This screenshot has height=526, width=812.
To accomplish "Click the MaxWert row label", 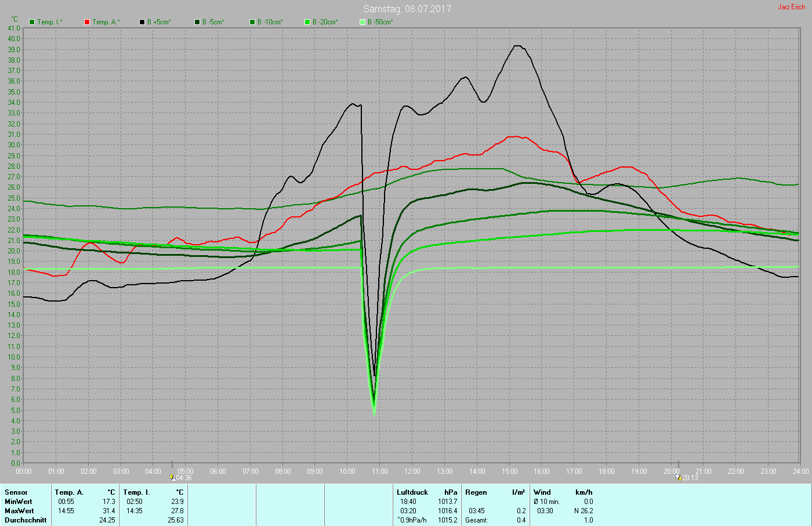I will tap(19, 511).
